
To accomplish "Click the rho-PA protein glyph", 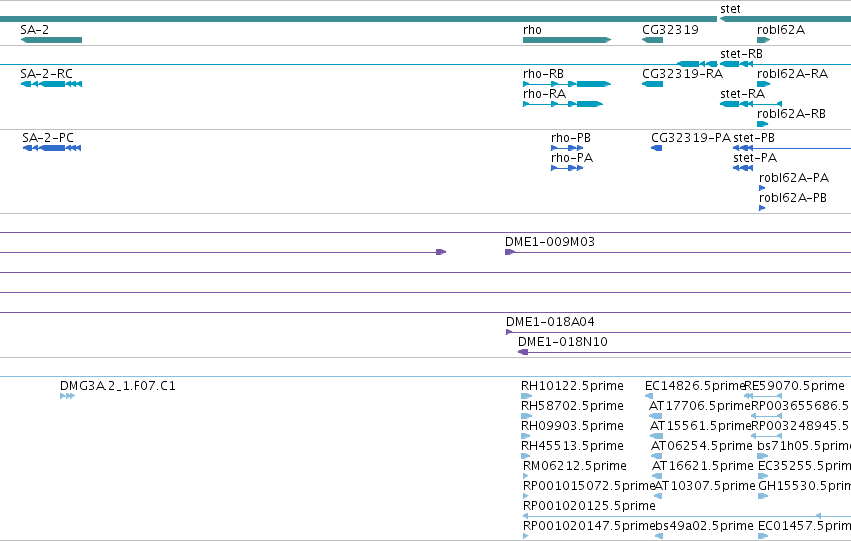I will tap(567, 168).
